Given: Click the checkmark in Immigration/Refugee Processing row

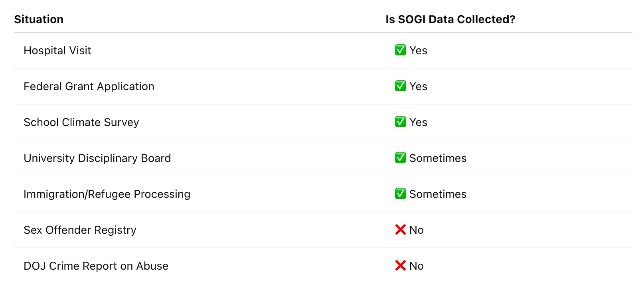Looking at the screenshot, I should 400,194.
